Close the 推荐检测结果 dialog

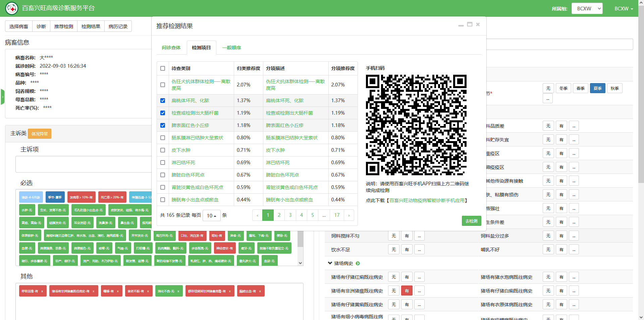(478, 24)
